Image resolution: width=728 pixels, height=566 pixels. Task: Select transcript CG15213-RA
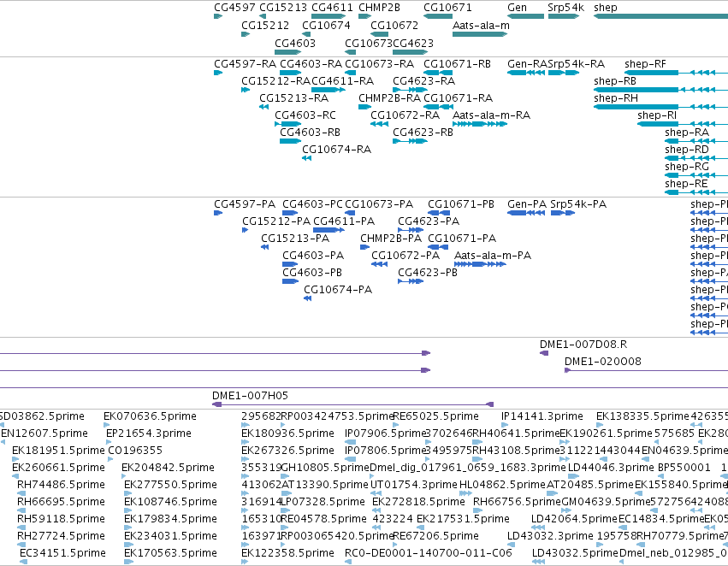tap(263, 107)
